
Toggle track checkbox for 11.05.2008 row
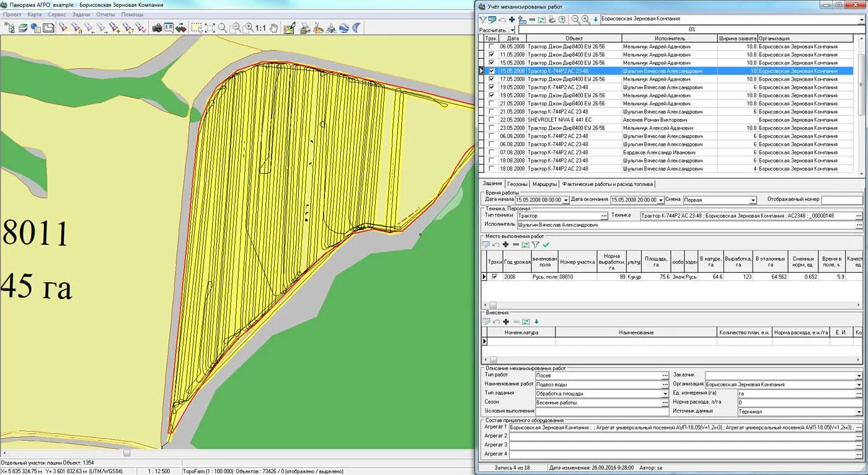click(492, 55)
